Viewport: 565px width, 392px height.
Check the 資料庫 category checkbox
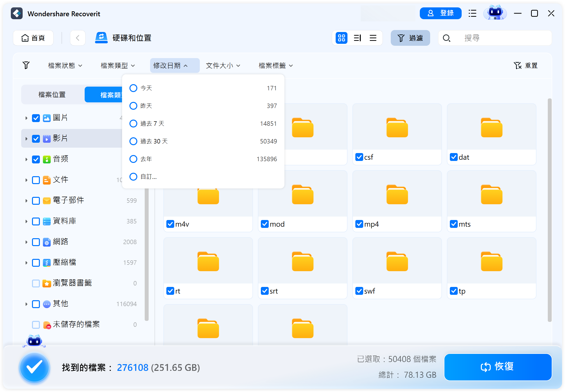[36, 221]
